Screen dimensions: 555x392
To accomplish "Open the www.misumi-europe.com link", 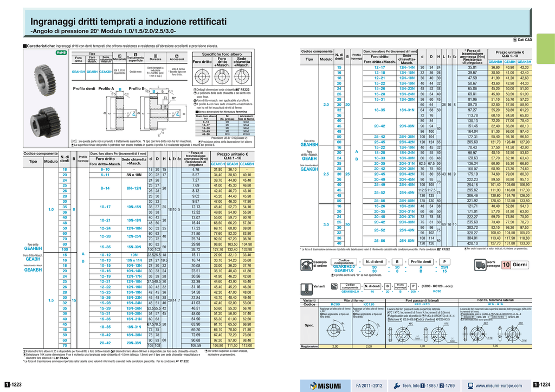I will click(x=499, y=385).
